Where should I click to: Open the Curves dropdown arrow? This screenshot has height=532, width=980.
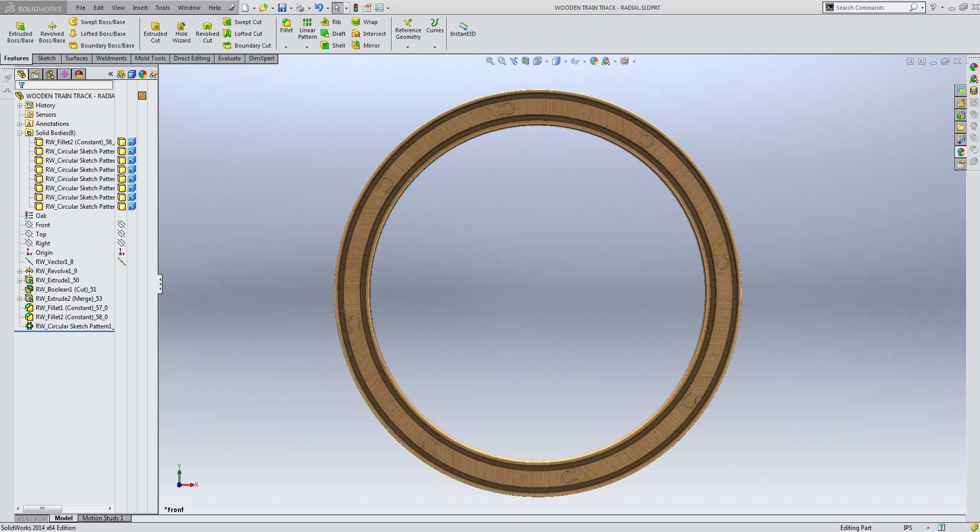(435, 47)
